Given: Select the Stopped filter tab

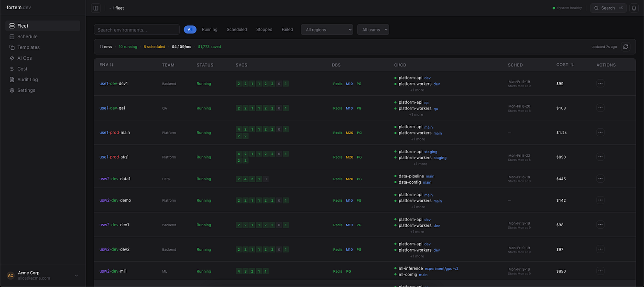Looking at the screenshot, I should pos(264,30).
